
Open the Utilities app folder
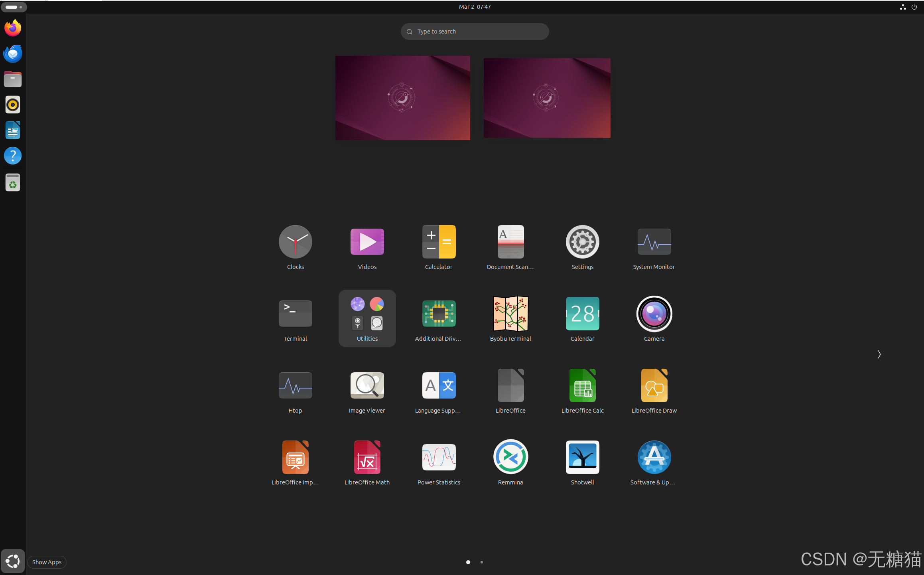coord(367,318)
